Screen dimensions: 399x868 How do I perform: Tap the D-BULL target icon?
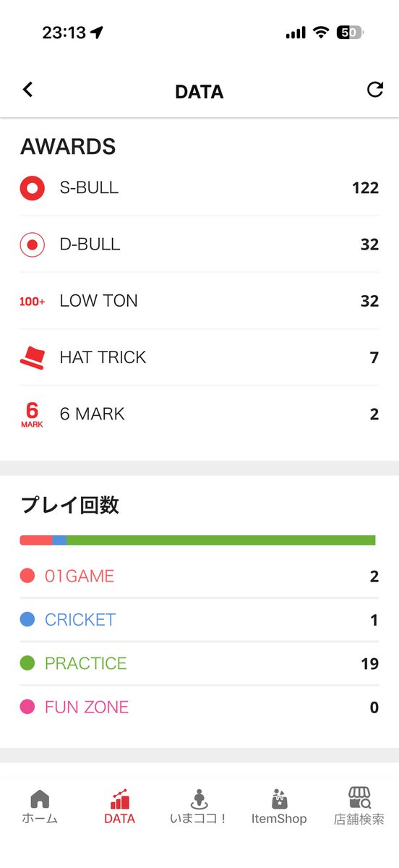point(32,244)
